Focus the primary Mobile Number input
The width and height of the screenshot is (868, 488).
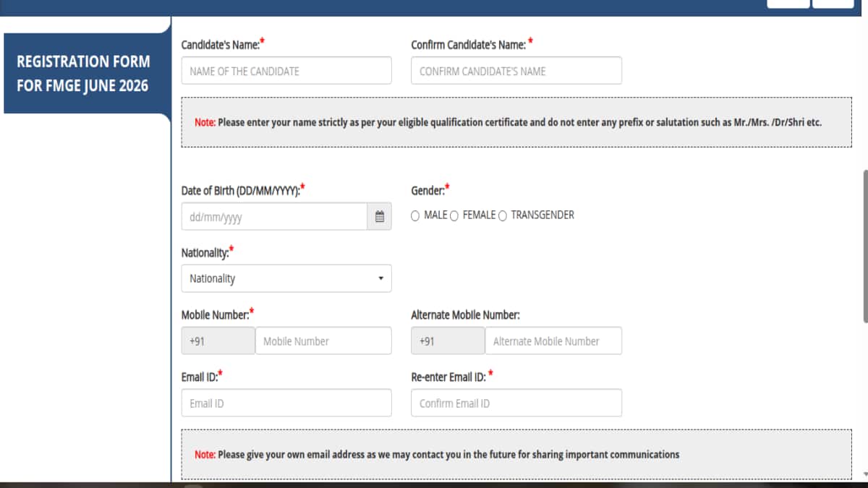click(323, 341)
